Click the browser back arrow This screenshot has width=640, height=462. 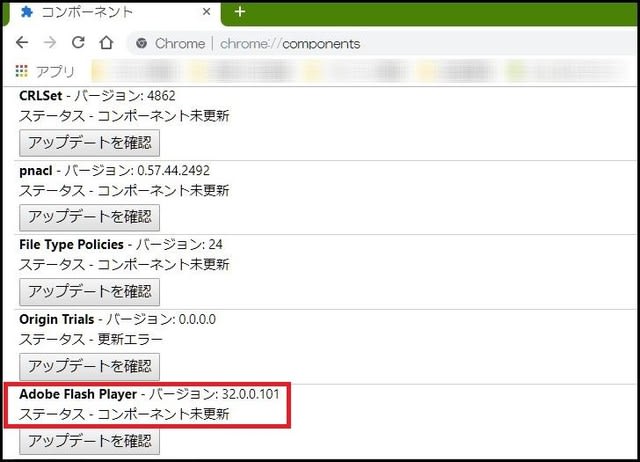(x=22, y=42)
